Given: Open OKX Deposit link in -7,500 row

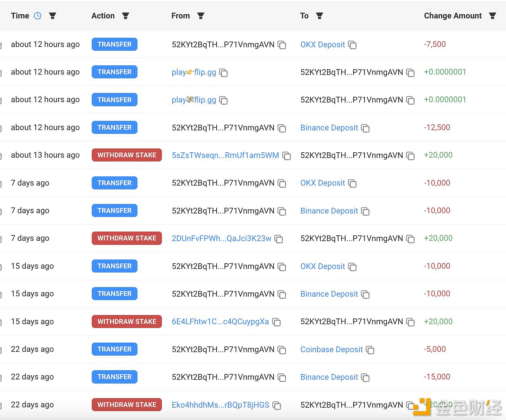Looking at the screenshot, I should click(323, 45).
